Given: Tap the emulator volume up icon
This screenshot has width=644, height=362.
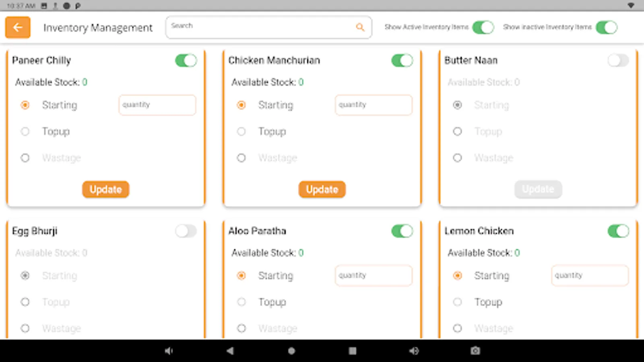Looking at the screenshot, I should coord(414,351).
